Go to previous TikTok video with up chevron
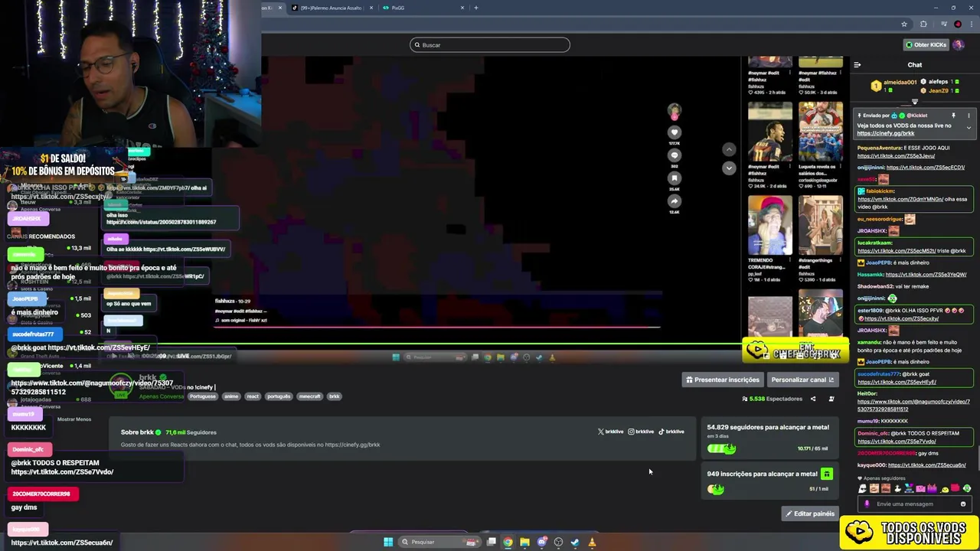The image size is (980, 551). [x=729, y=150]
